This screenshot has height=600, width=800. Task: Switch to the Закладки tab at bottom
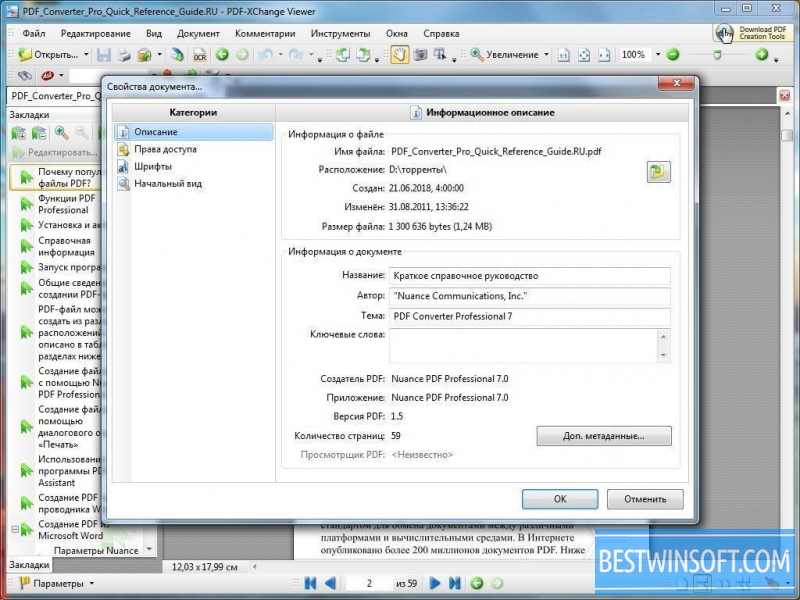point(29,565)
